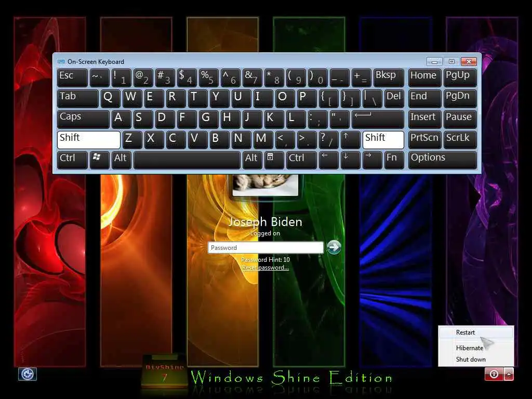Open keyboard Options key
The image size is (532, 399).
[443, 160]
